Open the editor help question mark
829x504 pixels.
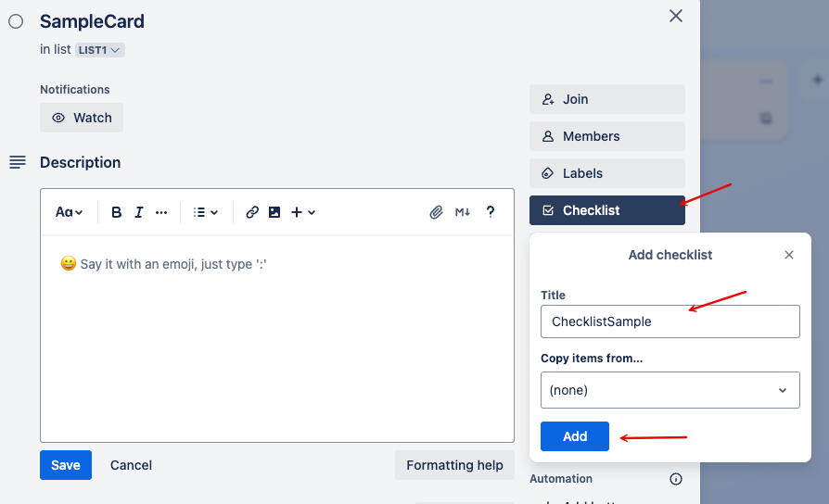pos(491,212)
